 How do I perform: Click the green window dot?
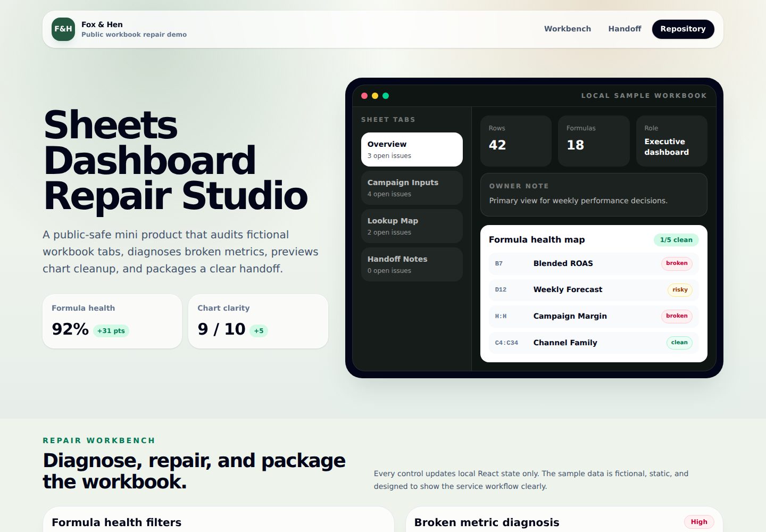[386, 96]
